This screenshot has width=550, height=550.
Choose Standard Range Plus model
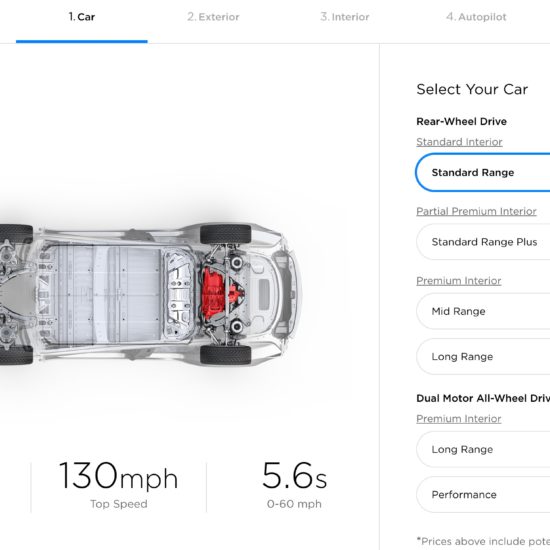(483, 242)
